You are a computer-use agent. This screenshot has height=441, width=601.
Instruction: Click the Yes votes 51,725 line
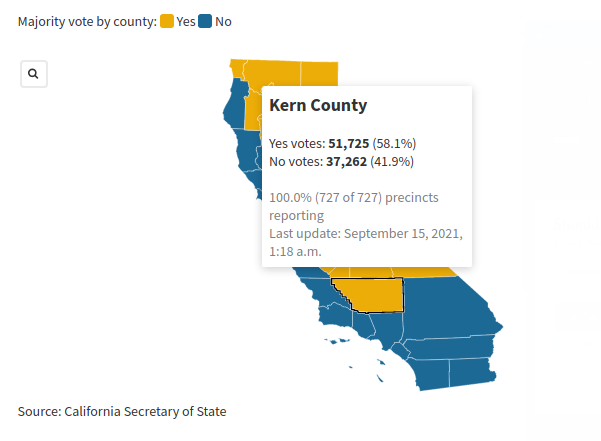coord(342,144)
